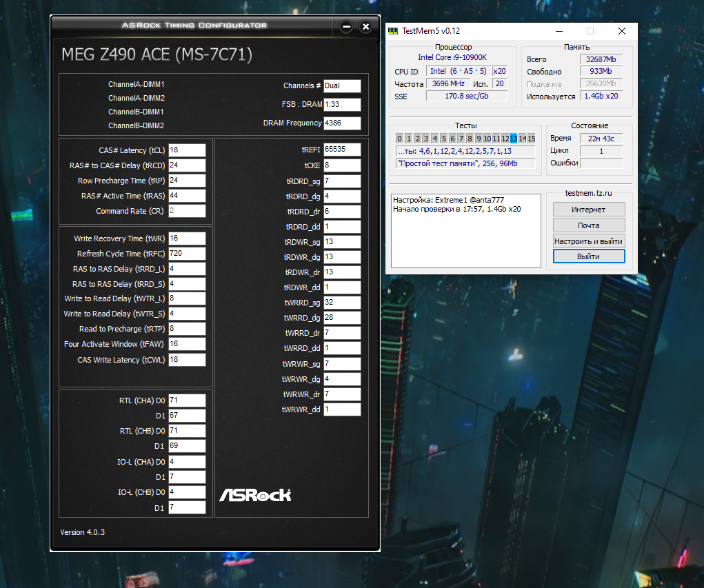
Task: Click the Простой тест памяти line
Action: 465,163
